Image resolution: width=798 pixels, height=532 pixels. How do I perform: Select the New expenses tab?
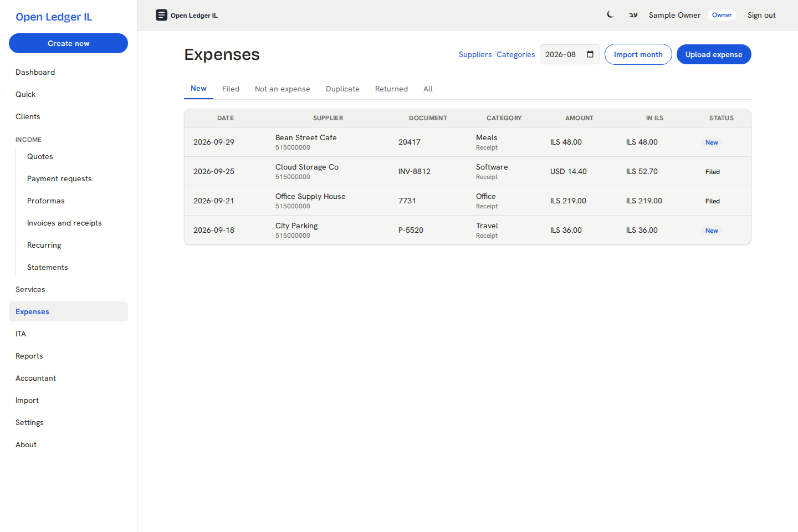tap(198, 89)
